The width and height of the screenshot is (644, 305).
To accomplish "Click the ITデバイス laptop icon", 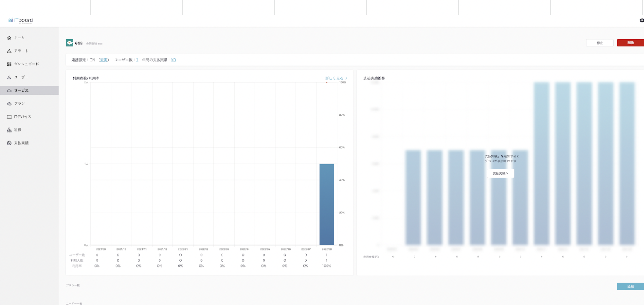I will tap(9, 117).
